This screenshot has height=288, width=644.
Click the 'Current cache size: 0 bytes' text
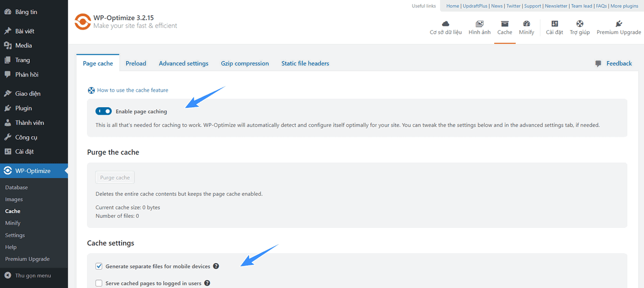pos(128,208)
